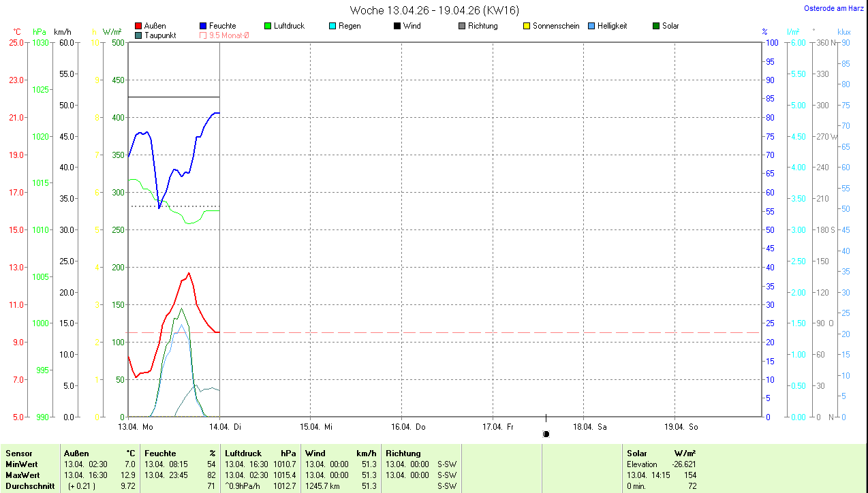Click the light blue Helligkeit legend square
This screenshot has height=493, width=868.
pyautogui.click(x=591, y=26)
